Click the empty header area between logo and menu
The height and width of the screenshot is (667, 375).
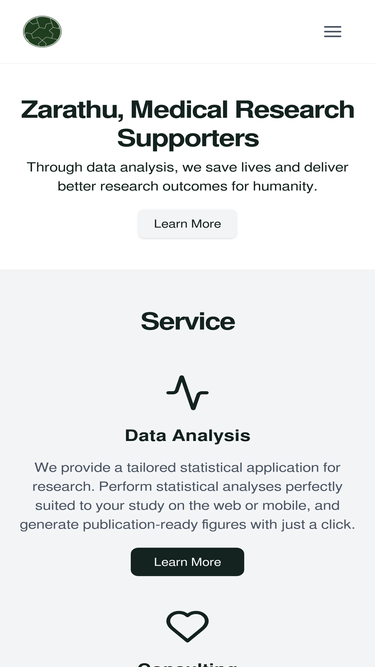click(193, 31)
